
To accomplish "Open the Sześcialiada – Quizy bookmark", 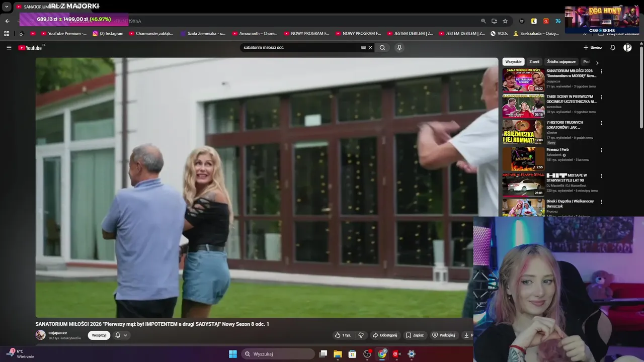I will click(x=536, y=34).
